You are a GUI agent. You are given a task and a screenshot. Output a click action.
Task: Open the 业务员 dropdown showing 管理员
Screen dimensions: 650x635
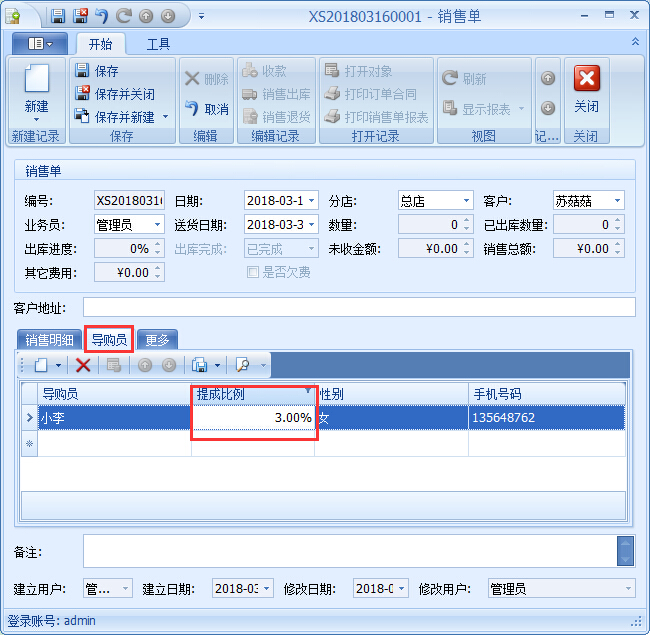tap(157, 225)
